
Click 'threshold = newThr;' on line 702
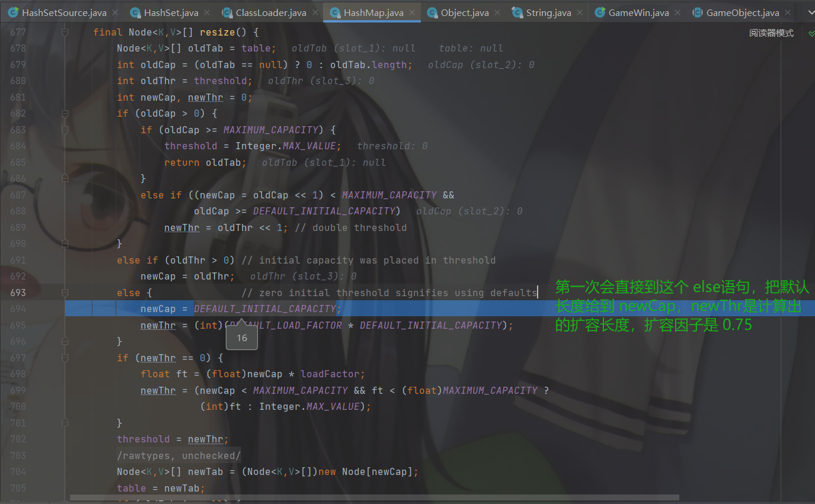tap(172, 439)
